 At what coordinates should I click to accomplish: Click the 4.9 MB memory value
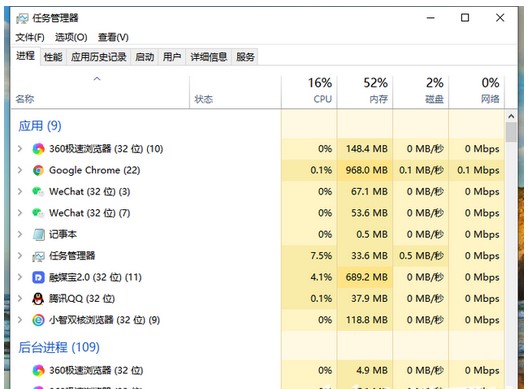pyautogui.click(x=371, y=370)
